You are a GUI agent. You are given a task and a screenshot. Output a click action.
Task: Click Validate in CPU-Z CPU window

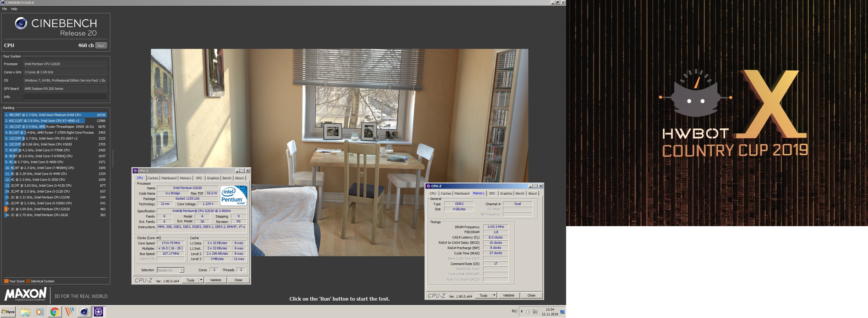click(x=215, y=280)
